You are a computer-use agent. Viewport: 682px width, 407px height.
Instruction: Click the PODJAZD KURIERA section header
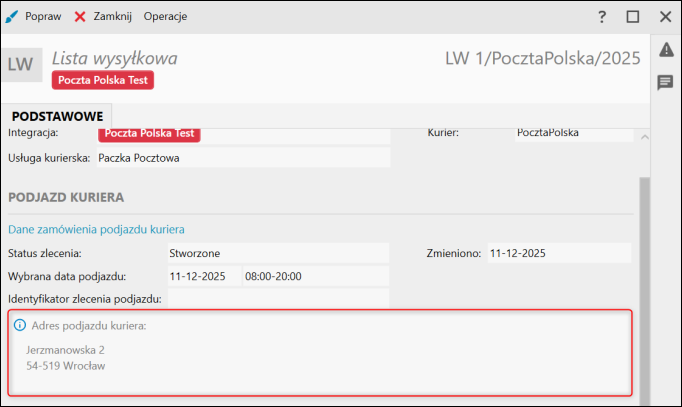click(66, 197)
